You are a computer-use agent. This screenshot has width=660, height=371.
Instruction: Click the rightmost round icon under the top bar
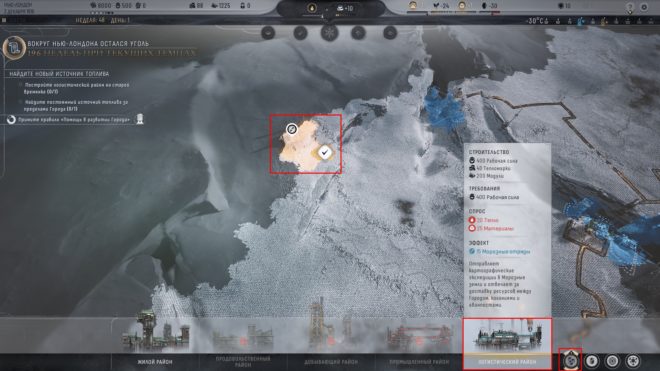[390, 33]
